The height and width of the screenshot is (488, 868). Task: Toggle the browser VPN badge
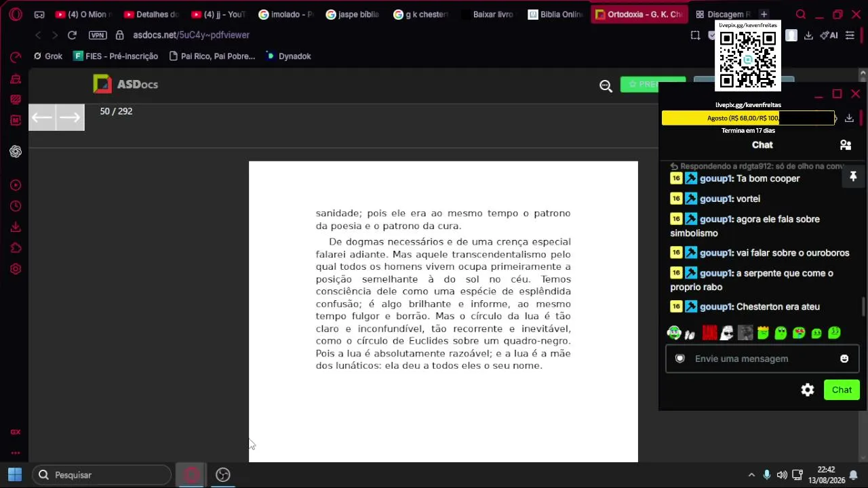point(98,35)
